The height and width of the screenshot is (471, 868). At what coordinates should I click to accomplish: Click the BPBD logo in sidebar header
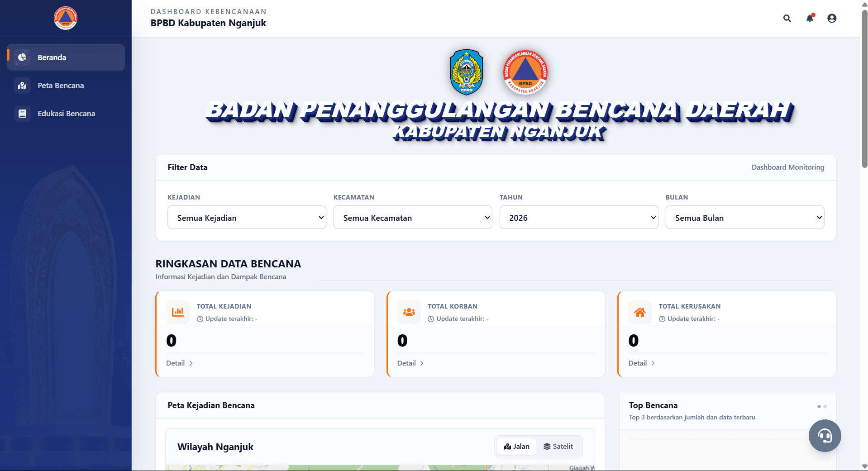pos(66,18)
